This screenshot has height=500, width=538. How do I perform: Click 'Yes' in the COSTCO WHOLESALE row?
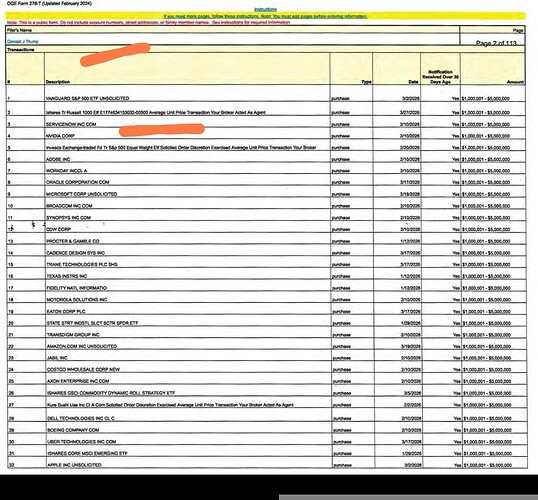coord(456,370)
